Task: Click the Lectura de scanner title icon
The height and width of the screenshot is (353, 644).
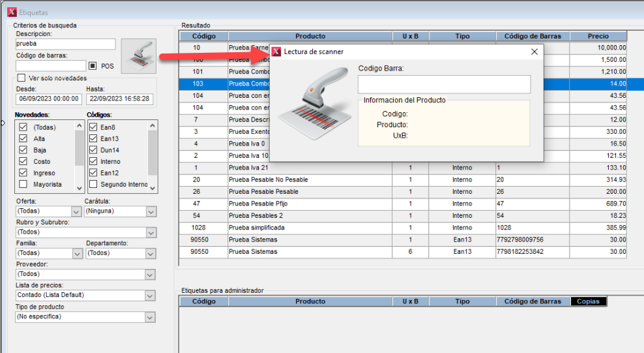Action: click(x=276, y=52)
